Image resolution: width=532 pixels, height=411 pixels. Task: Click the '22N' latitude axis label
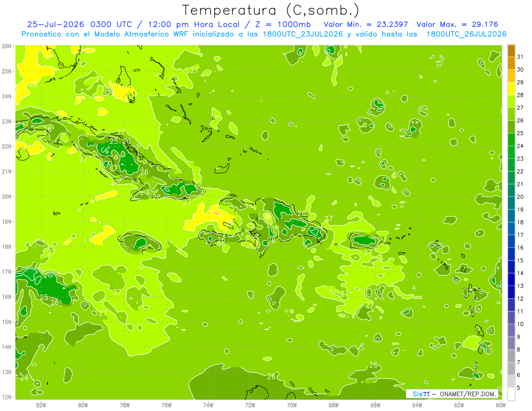pos(6,146)
